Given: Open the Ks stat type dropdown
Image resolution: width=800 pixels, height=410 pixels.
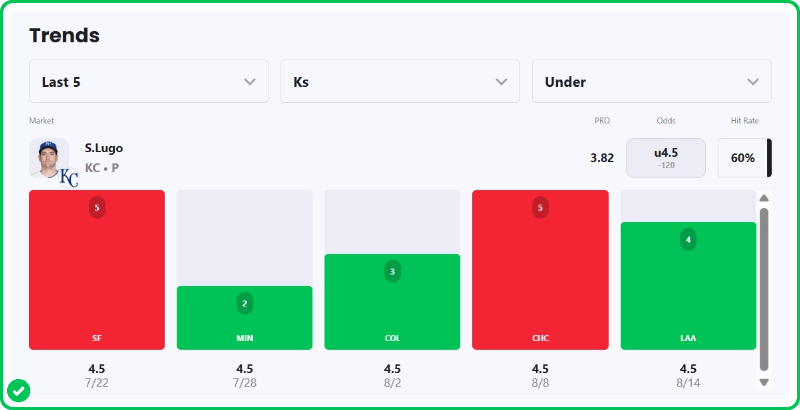Looking at the screenshot, I should coord(400,82).
